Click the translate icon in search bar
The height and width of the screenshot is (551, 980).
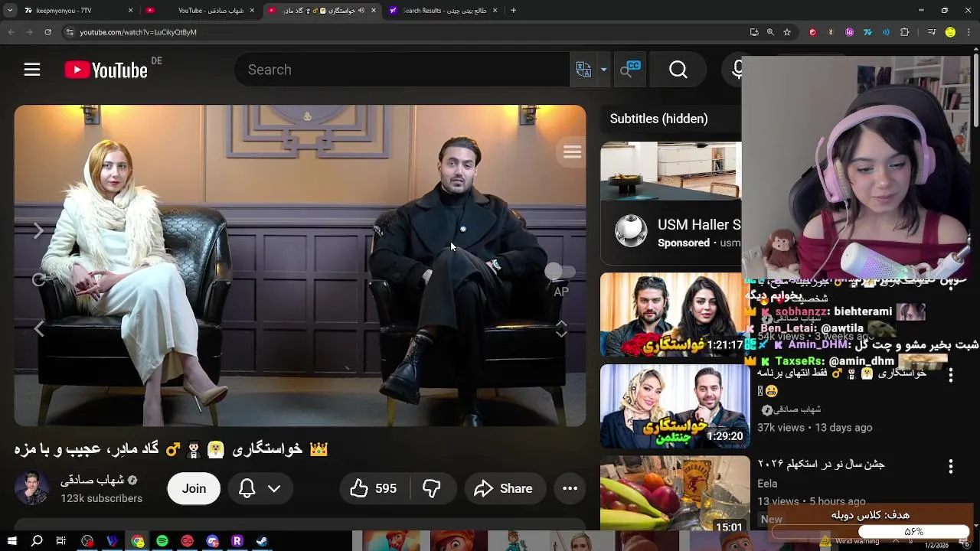pos(583,70)
